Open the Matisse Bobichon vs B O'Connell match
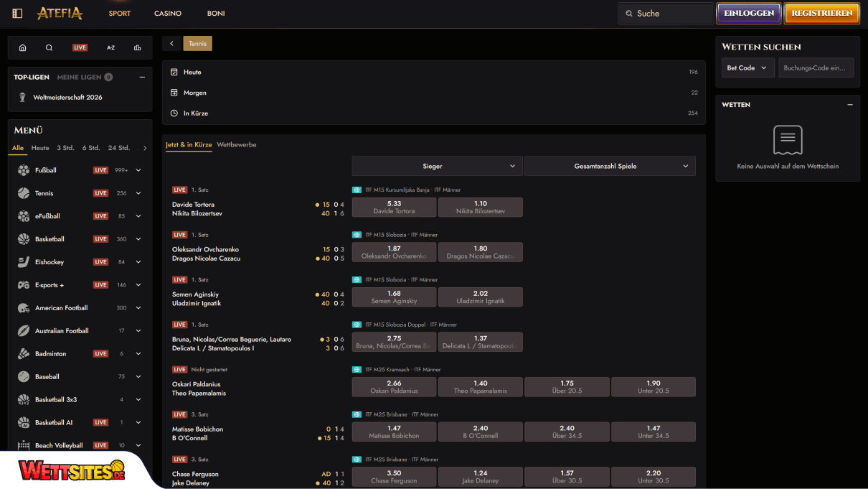The image size is (868, 489). pos(197,433)
